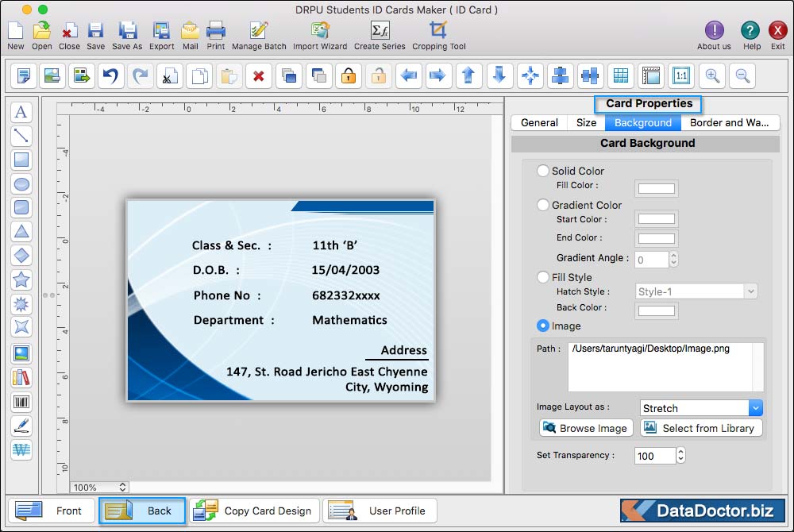Pick the Fill Color swatch

tap(657, 188)
